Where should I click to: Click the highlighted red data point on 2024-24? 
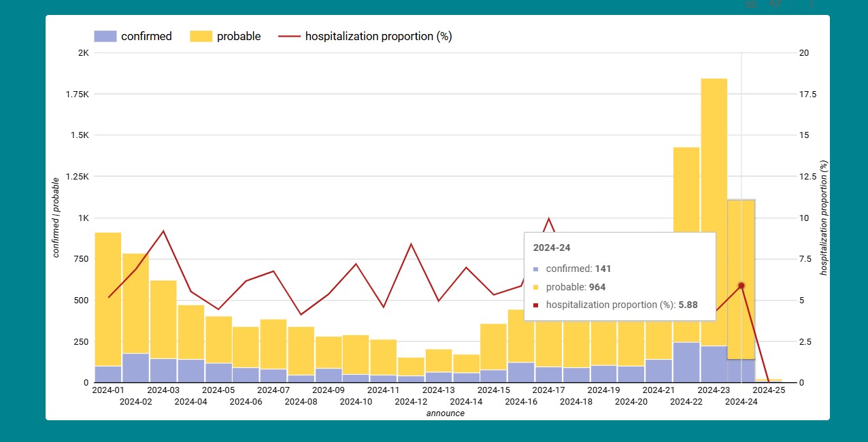(741, 286)
